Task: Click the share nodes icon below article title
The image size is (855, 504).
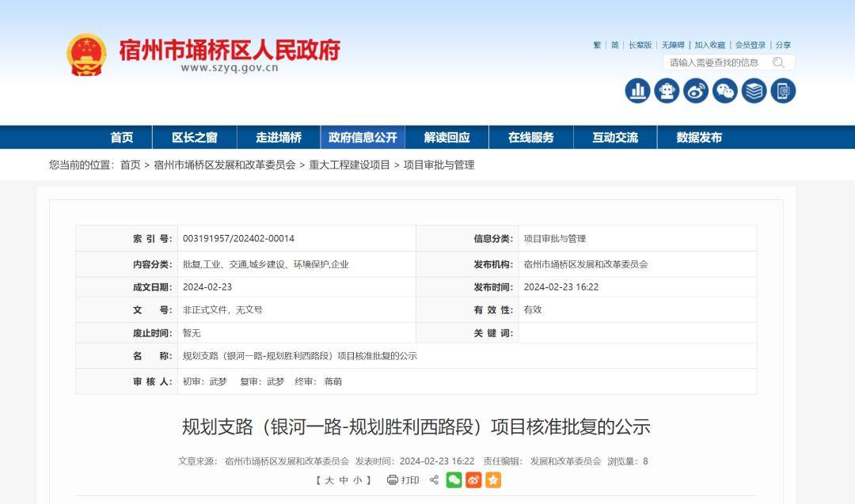Action: [x=434, y=480]
